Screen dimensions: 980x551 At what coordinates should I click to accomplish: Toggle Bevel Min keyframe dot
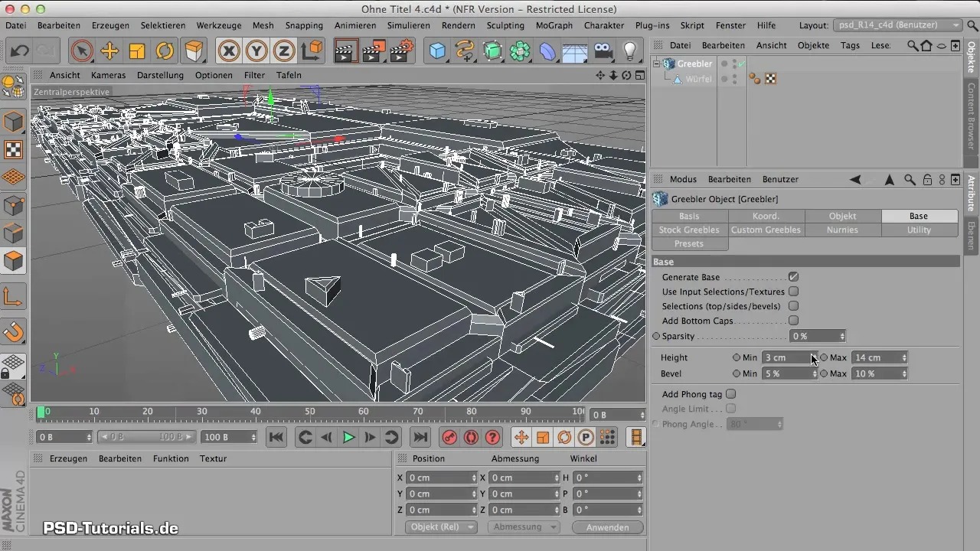[x=737, y=373]
